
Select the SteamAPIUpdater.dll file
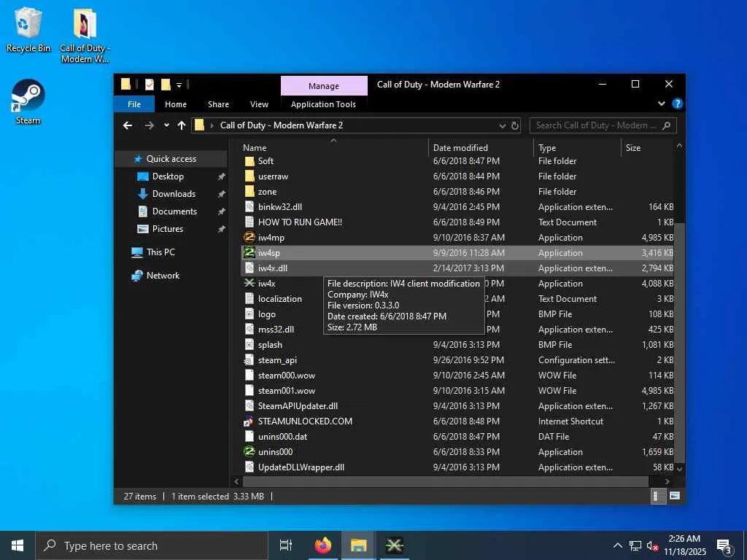298,405
